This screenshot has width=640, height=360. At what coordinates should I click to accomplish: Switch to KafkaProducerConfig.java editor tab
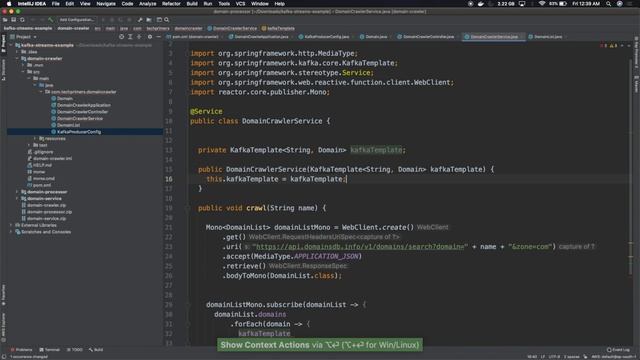pos(326,37)
